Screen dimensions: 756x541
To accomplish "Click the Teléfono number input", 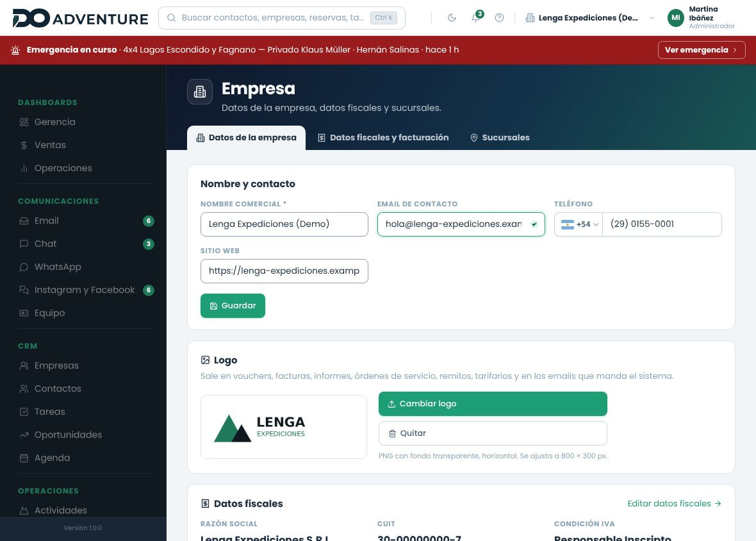I will tap(662, 225).
